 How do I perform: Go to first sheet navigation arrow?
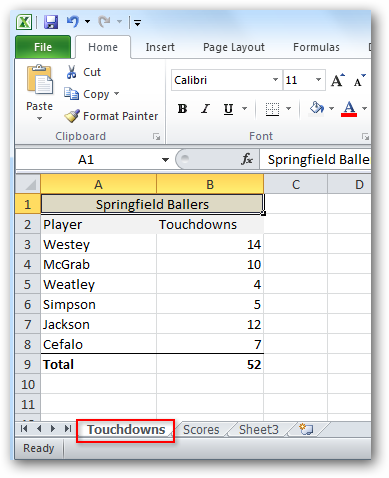point(24,429)
